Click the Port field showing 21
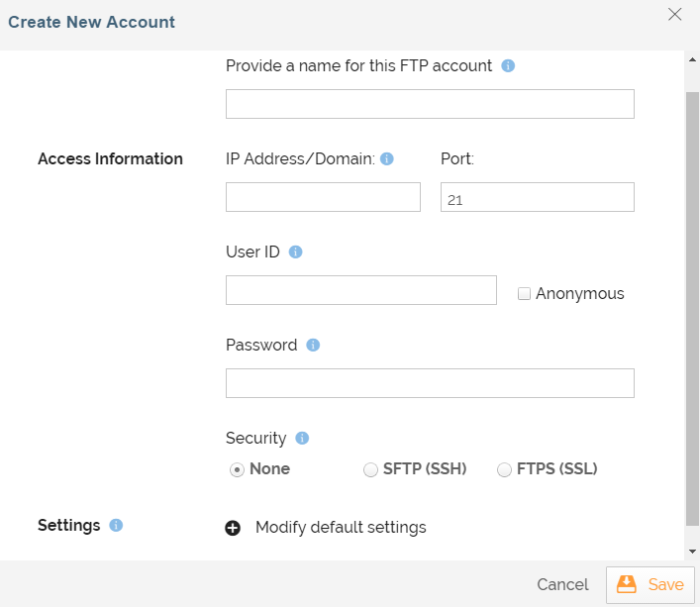 pyautogui.click(x=537, y=197)
